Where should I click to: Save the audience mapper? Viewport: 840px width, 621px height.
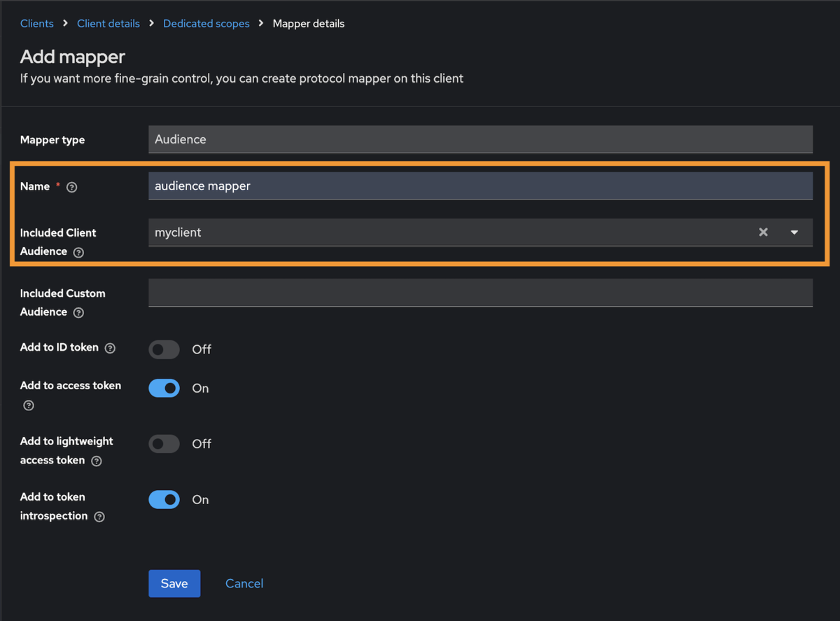pos(174,583)
